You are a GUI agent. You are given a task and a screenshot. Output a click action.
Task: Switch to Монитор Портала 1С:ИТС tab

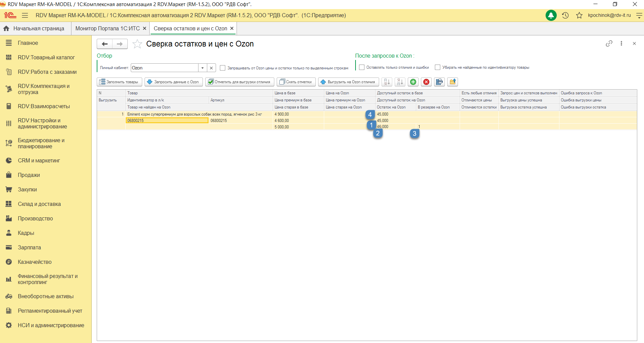(x=108, y=29)
